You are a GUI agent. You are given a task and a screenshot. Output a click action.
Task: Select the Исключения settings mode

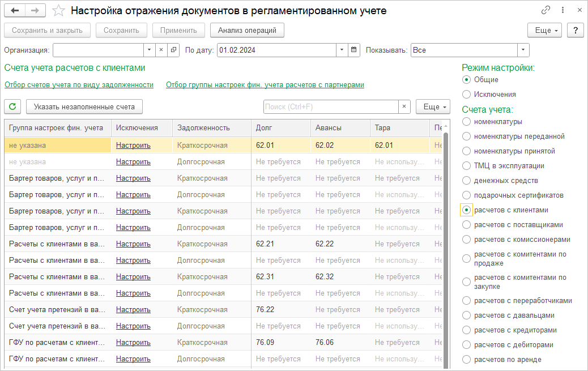click(x=466, y=94)
